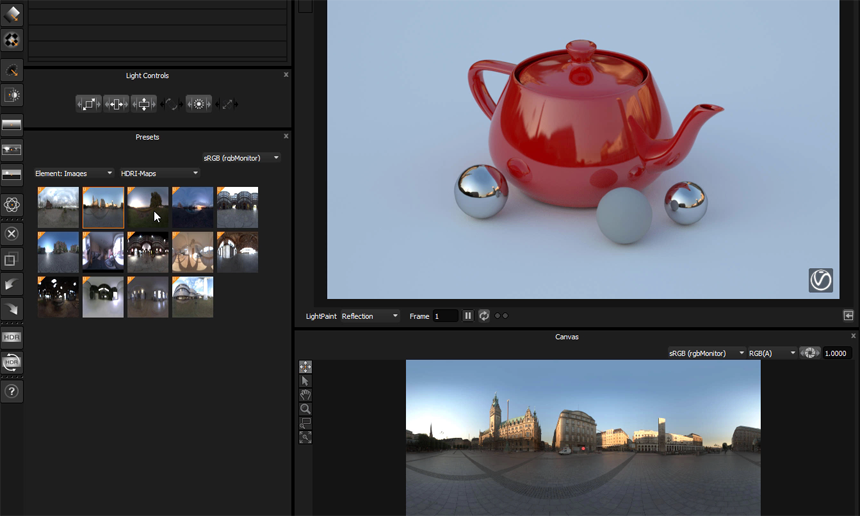Select the beige hall HDRI preset thumbnail
The height and width of the screenshot is (516, 860).
click(x=193, y=252)
